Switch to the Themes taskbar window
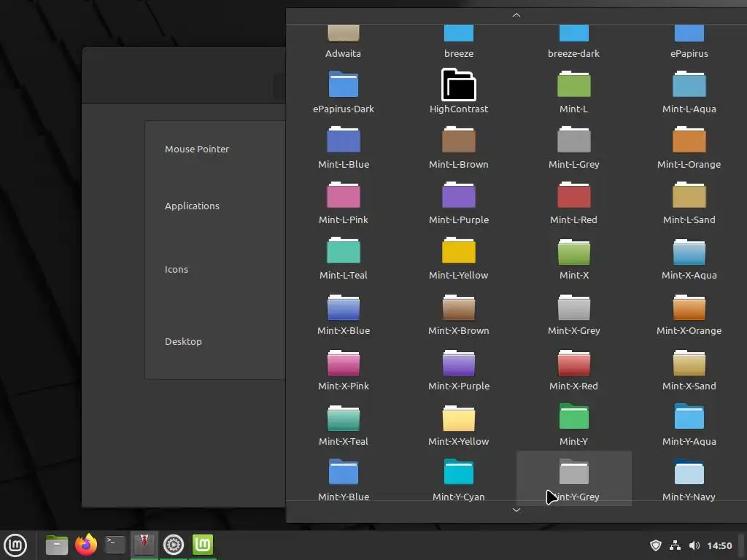Image resolution: width=747 pixels, height=560 pixels. [x=144, y=545]
